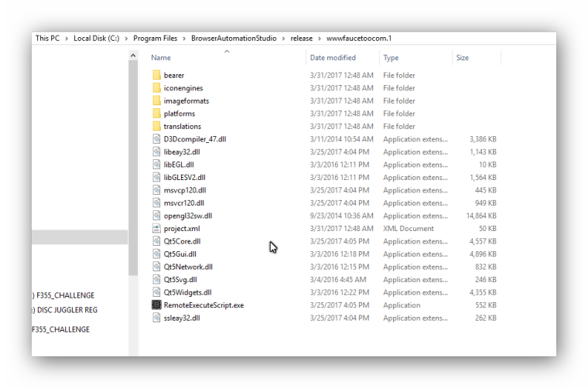This screenshot has height=388, width=588.
Task: Select DISC JUGGLER REG in navigation pane
Action: coord(64,310)
